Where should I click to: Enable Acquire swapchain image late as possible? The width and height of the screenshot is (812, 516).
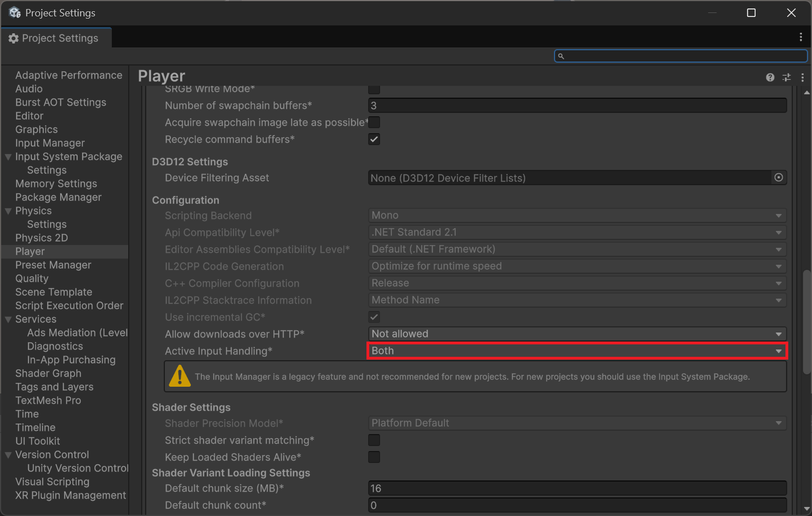[x=374, y=122]
